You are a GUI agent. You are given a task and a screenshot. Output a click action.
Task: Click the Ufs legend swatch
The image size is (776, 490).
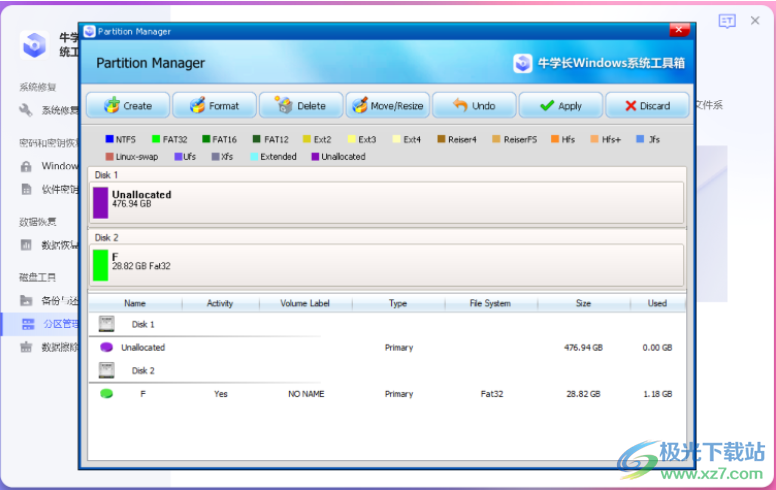178,156
